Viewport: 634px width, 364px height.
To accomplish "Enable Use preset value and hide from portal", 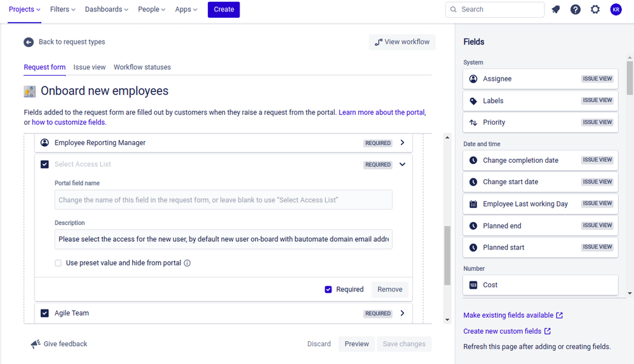I will point(58,263).
